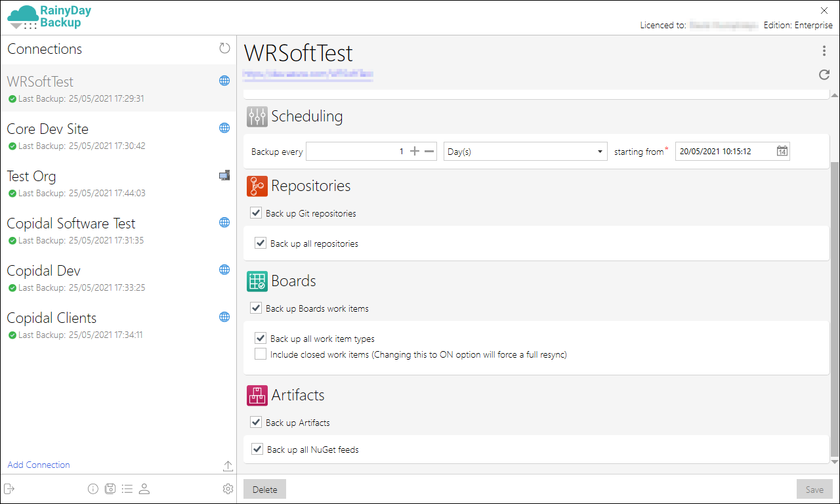Click the floppy disk icon in the bottom bar

pos(110,489)
